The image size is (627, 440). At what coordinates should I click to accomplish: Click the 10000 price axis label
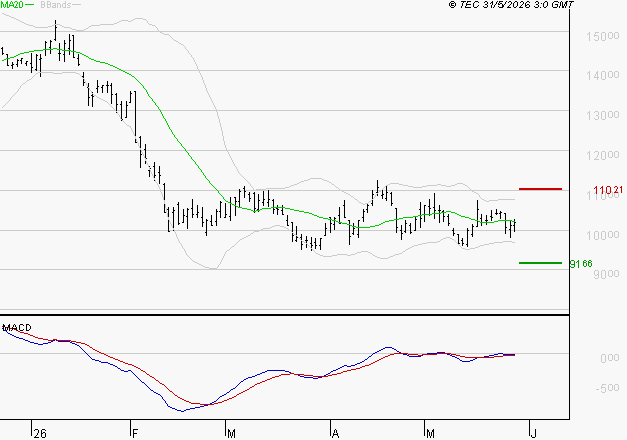pos(603,235)
